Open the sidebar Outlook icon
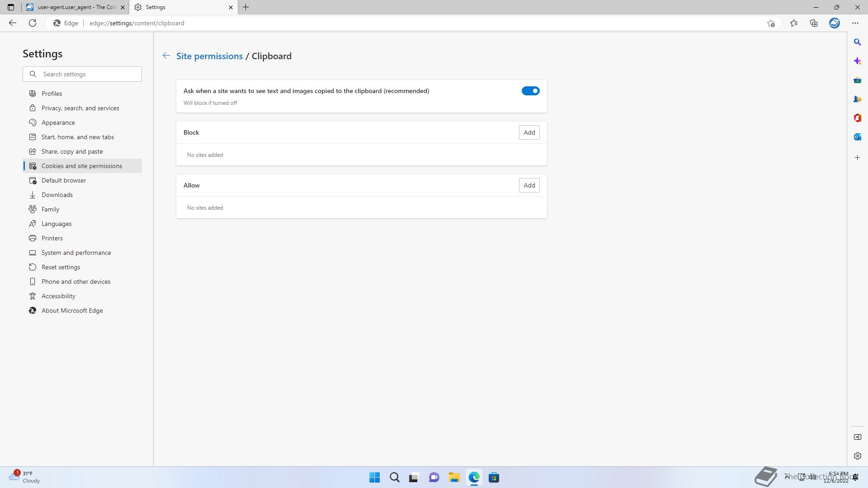This screenshot has width=868, height=488. [857, 137]
